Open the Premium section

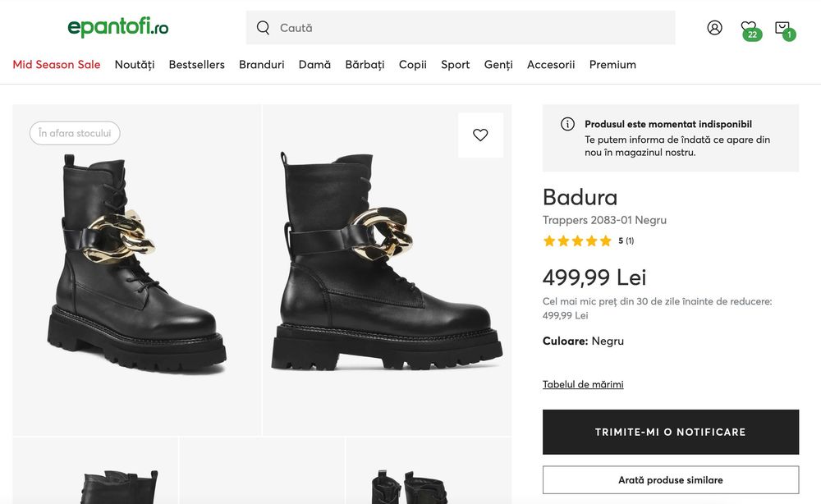612,65
